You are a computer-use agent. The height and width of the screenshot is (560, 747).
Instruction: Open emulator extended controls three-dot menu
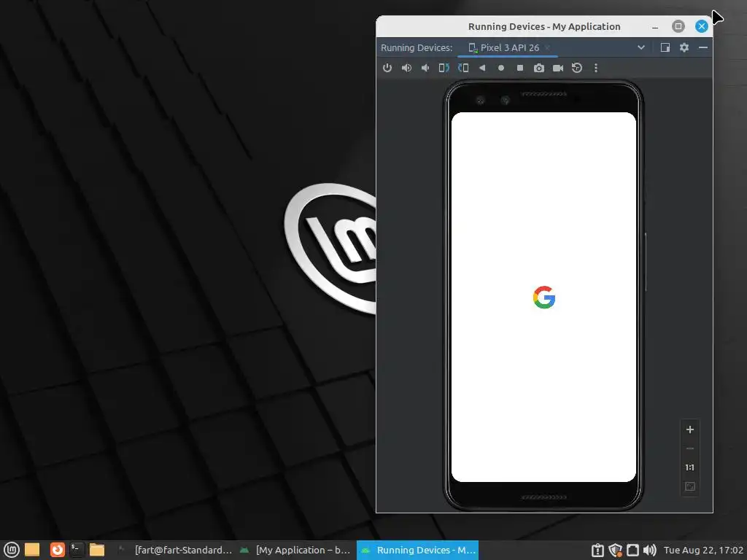click(596, 68)
